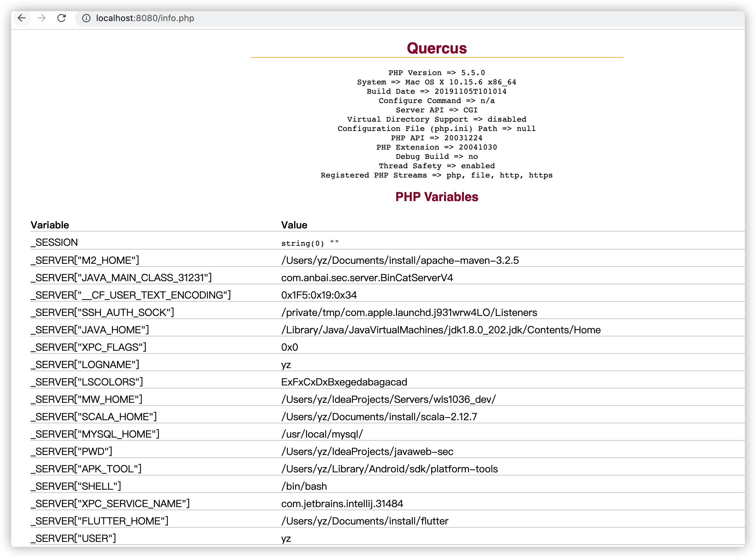Click the MYSQL_HOME path value
The height and width of the screenshot is (558, 756).
(322, 434)
